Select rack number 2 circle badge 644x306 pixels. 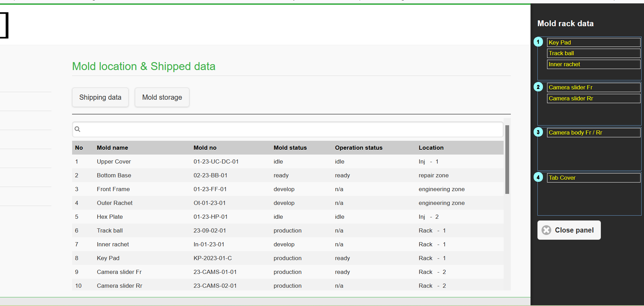point(538,87)
